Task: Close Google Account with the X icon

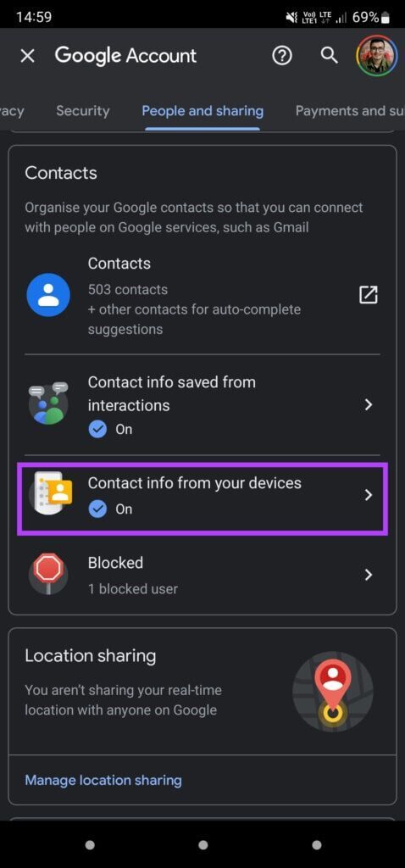Action: (27, 55)
